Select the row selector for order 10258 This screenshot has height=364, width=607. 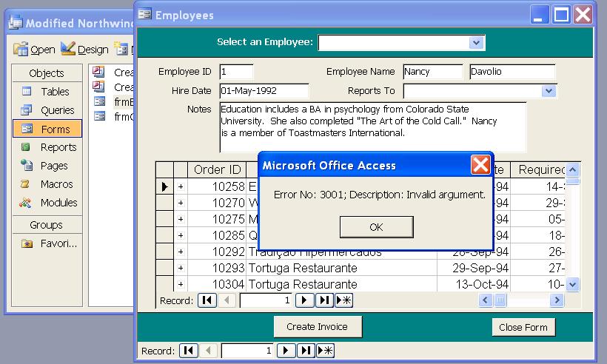(164, 187)
